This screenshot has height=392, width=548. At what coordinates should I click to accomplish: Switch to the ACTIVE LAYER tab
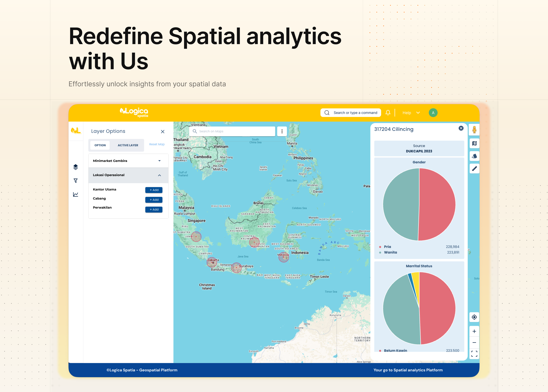[x=128, y=145]
